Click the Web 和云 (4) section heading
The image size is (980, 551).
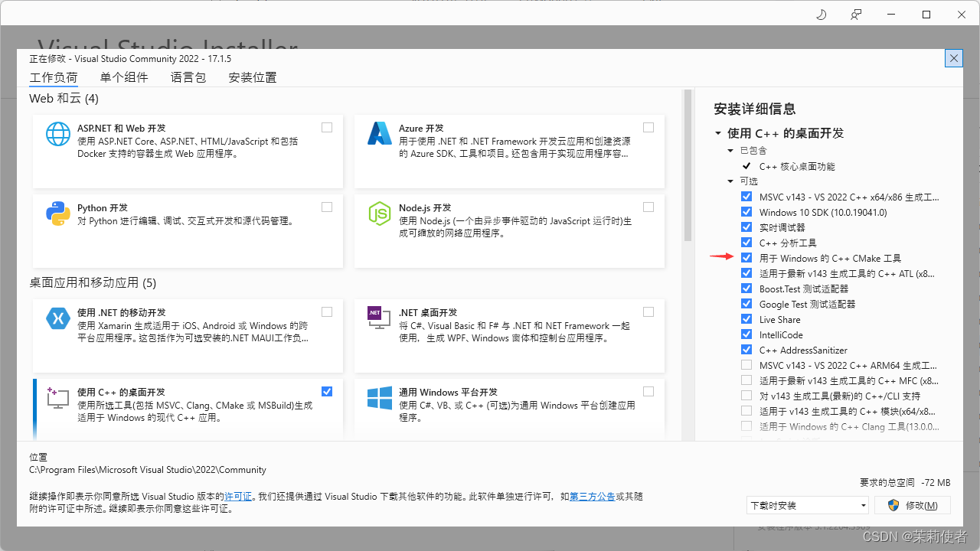[x=64, y=99]
